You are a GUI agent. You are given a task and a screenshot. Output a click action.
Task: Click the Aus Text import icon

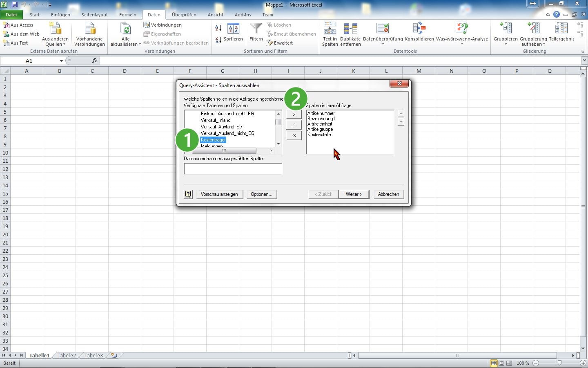point(6,43)
